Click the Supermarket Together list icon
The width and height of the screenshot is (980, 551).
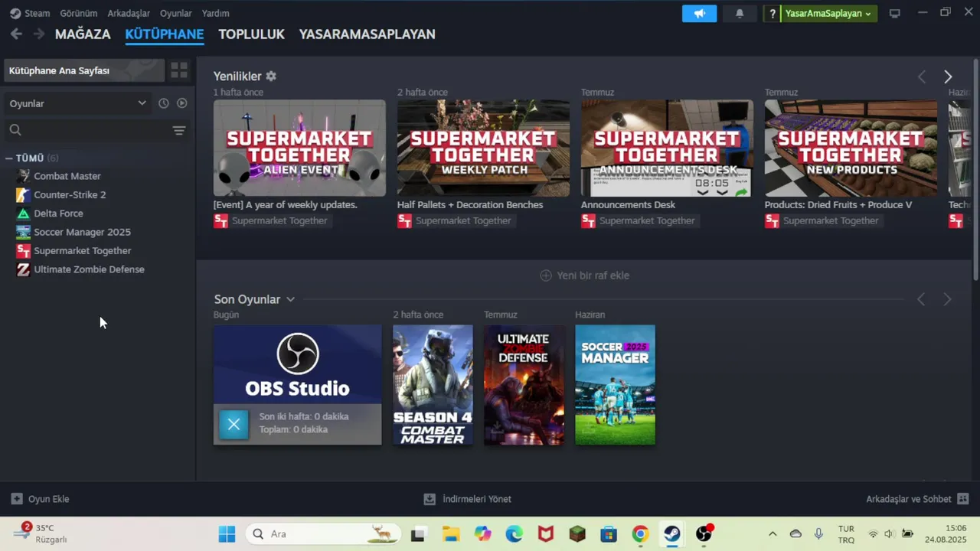click(x=24, y=250)
